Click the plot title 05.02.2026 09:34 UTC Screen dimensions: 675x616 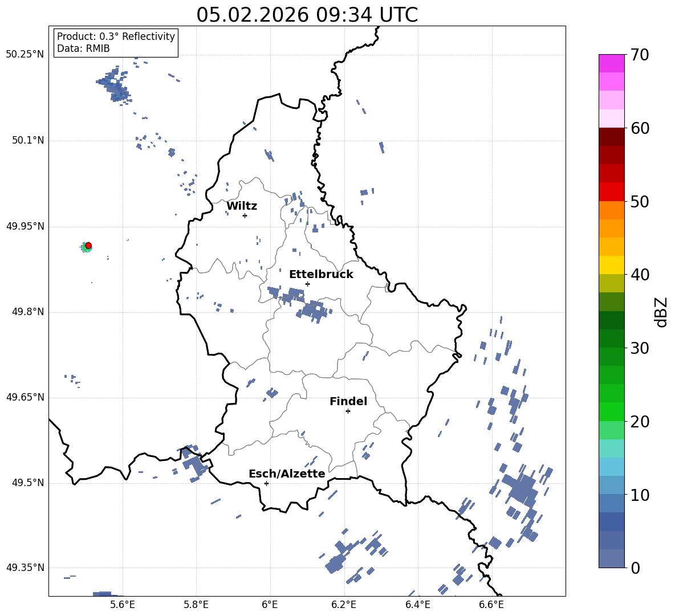click(x=307, y=15)
